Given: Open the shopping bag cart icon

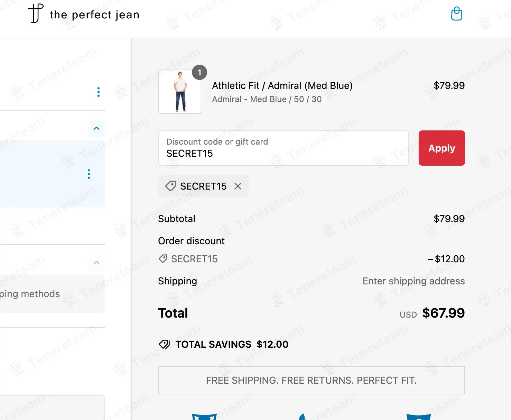Looking at the screenshot, I should 456,14.
